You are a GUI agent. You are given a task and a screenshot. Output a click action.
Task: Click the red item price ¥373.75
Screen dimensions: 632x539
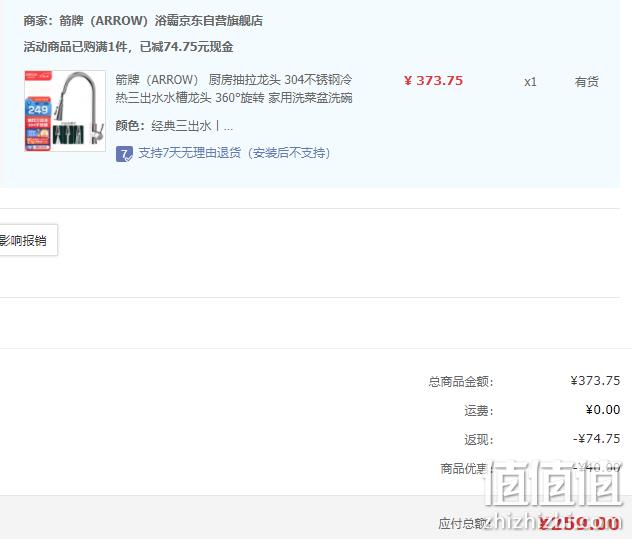click(x=433, y=81)
